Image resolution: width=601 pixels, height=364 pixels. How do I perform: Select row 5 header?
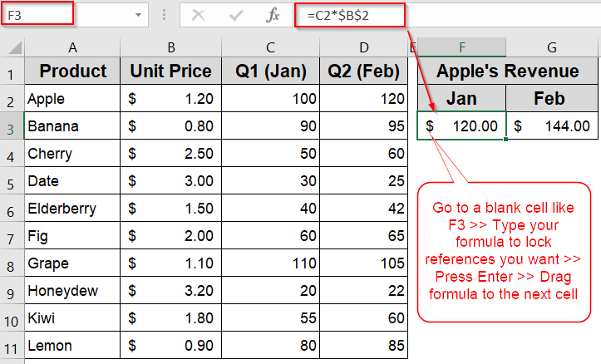click(x=12, y=181)
